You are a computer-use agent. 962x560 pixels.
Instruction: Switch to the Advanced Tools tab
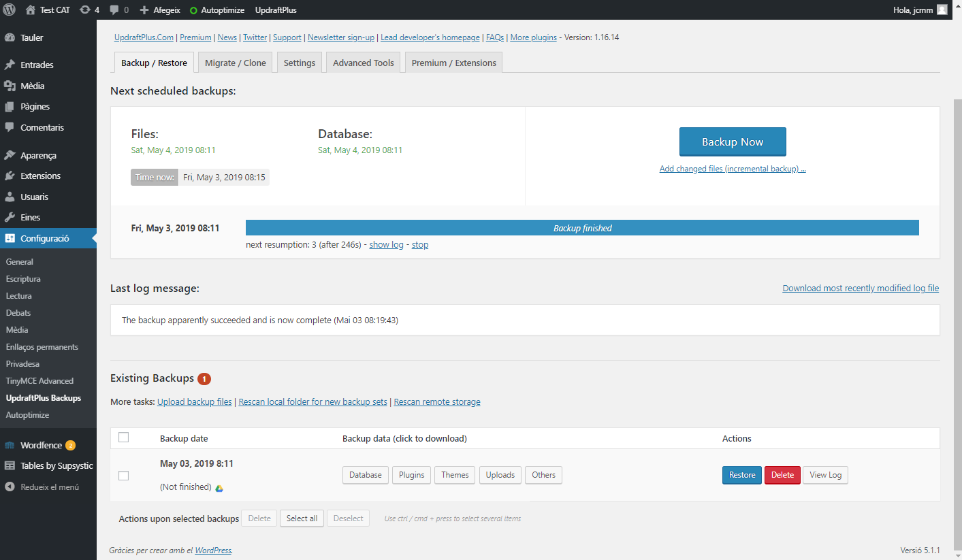pos(364,63)
